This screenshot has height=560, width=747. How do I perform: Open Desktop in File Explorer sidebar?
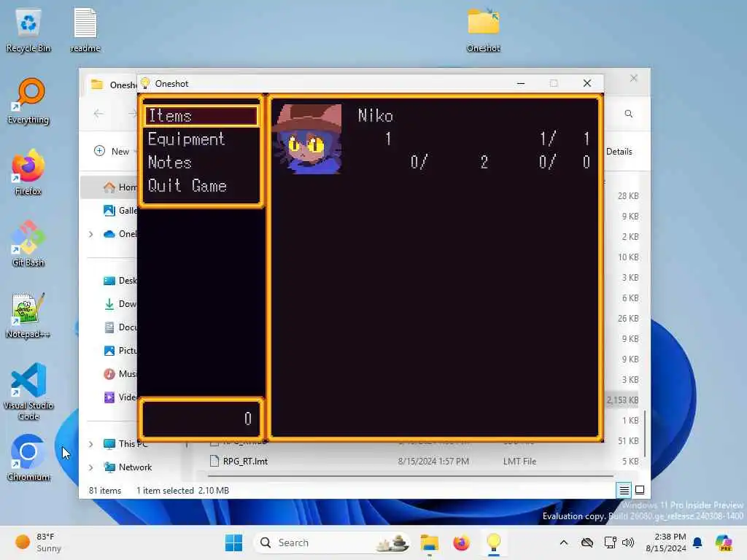pos(120,281)
